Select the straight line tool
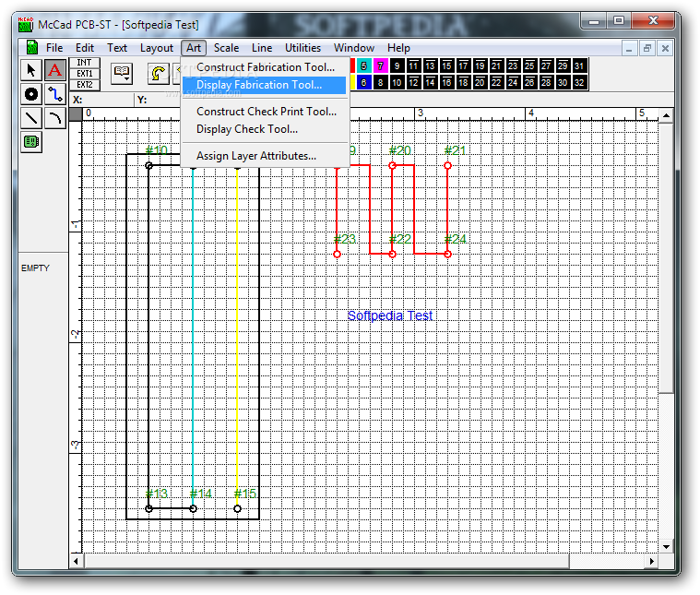The height and width of the screenshot is (595, 700). [x=31, y=118]
